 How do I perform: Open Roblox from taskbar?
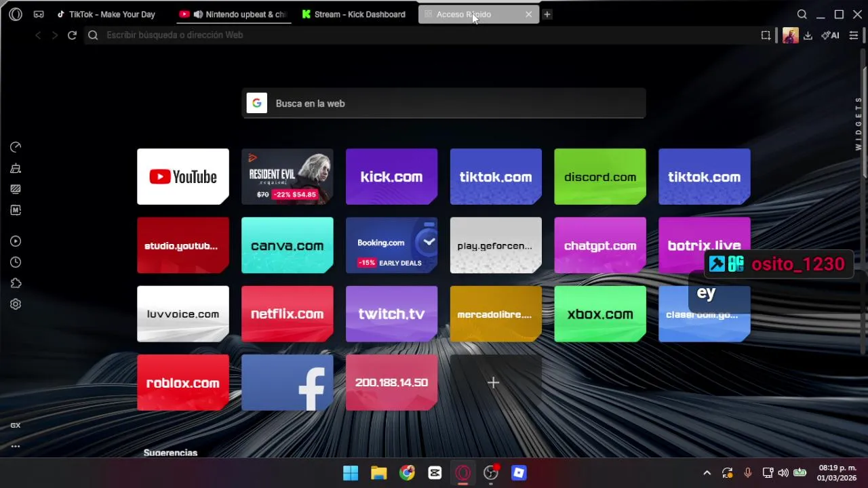[x=519, y=473]
